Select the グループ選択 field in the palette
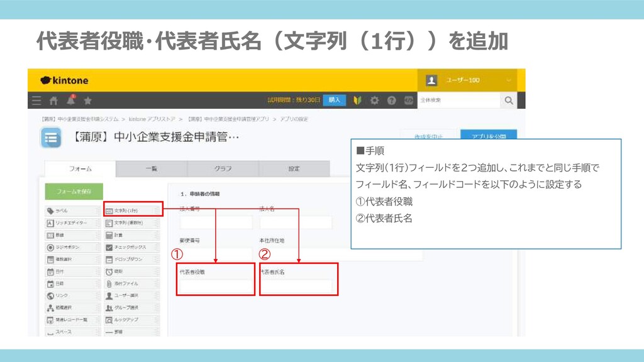The width and height of the screenshot is (644, 362). (131, 307)
